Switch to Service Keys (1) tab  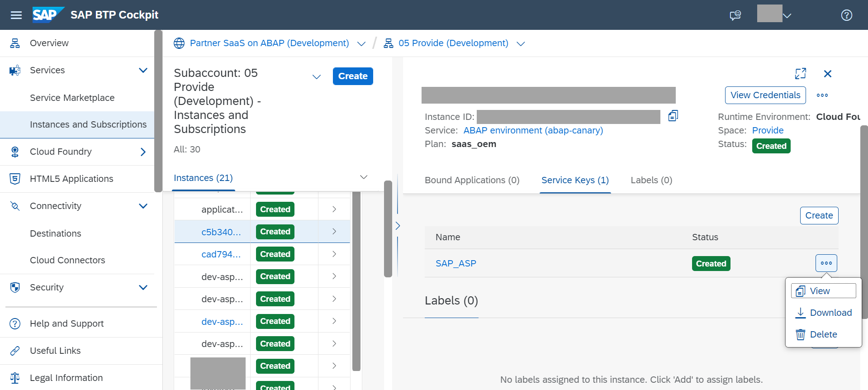pos(575,180)
